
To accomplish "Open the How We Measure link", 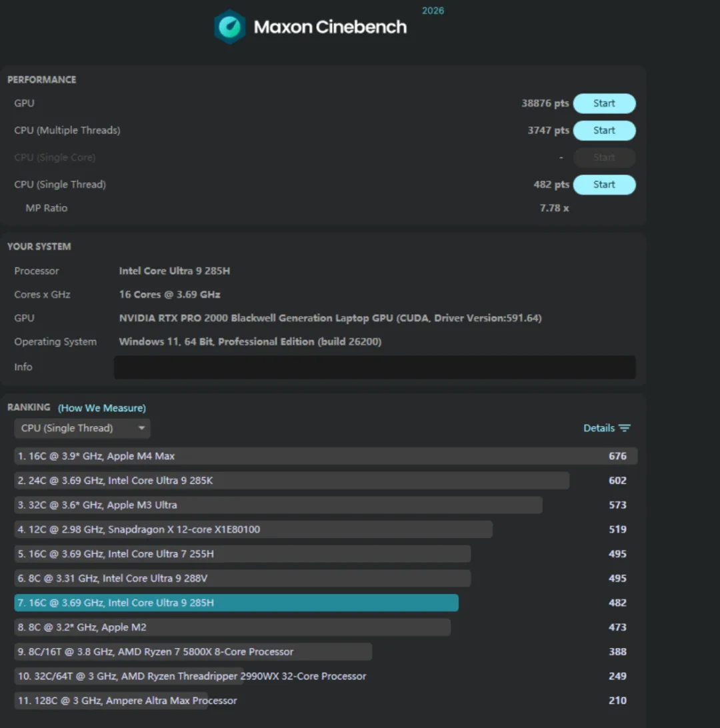I will [102, 408].
